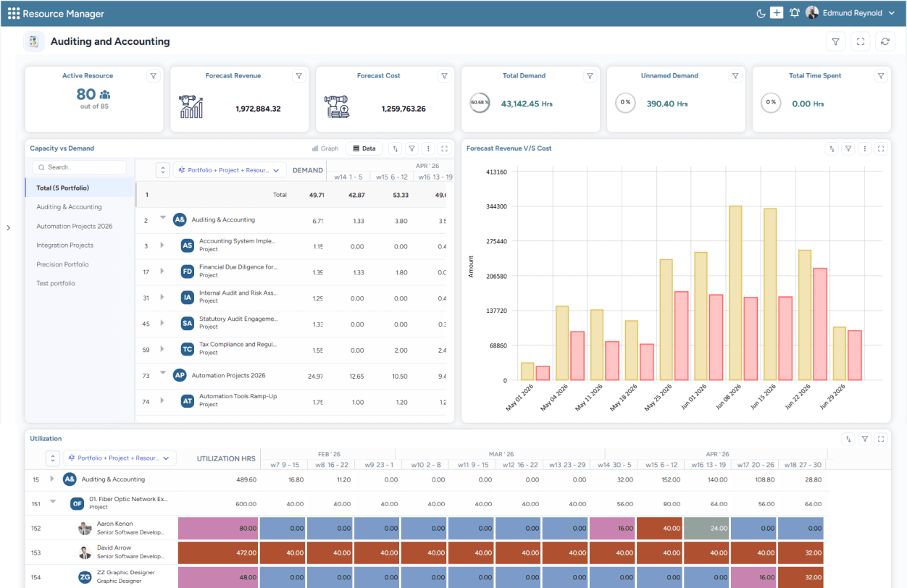
Task: Expand Forecast Revenue V/S Cost chart fullscreen
Action: tap(882, 148)
